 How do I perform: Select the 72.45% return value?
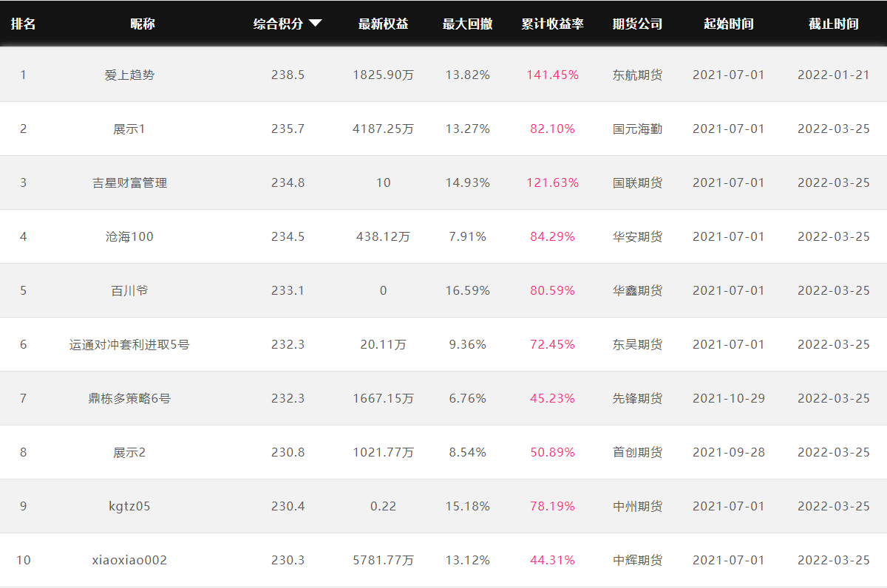[x=552, y=344]
